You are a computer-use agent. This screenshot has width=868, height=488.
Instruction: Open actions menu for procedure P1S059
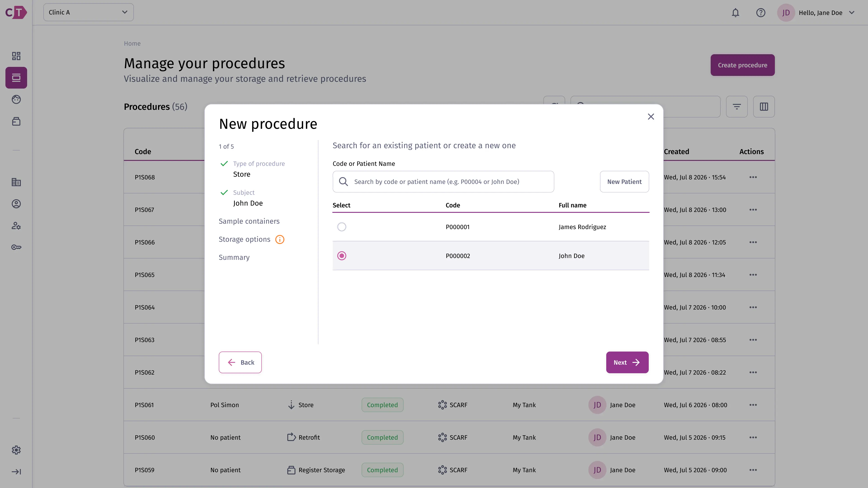tap(753, 470)
